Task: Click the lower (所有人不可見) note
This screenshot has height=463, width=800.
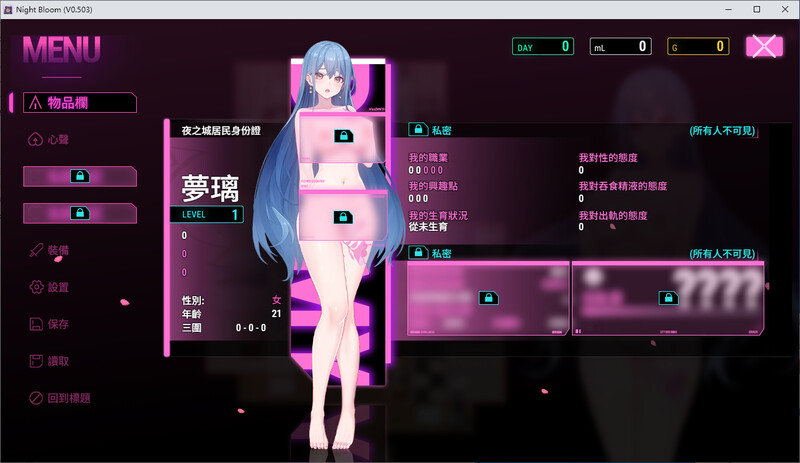Action: tap(722, 254)
